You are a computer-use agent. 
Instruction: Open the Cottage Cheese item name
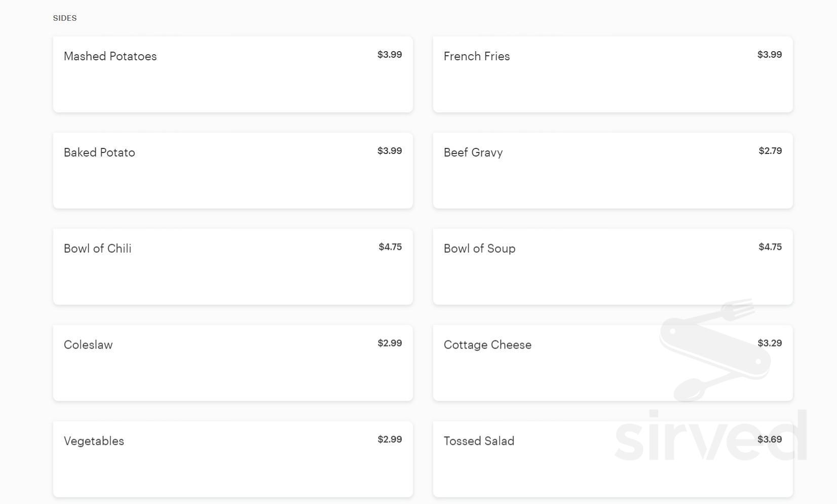pos(487,345)
